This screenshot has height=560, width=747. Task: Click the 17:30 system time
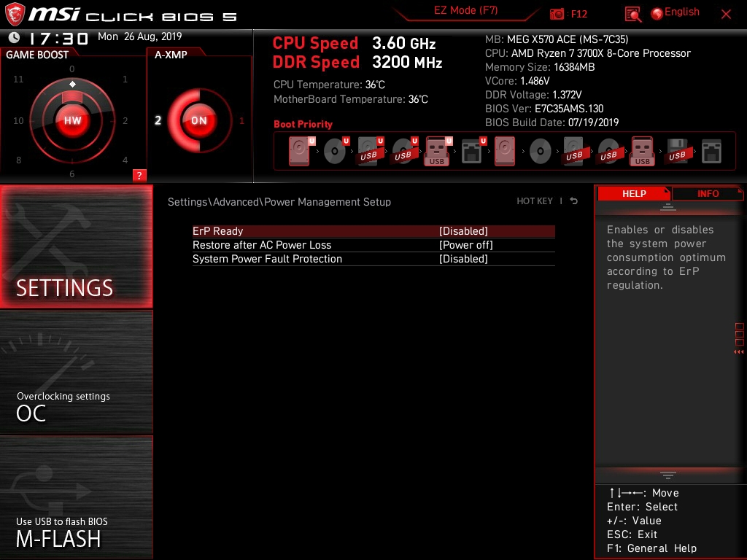(59, 38)
